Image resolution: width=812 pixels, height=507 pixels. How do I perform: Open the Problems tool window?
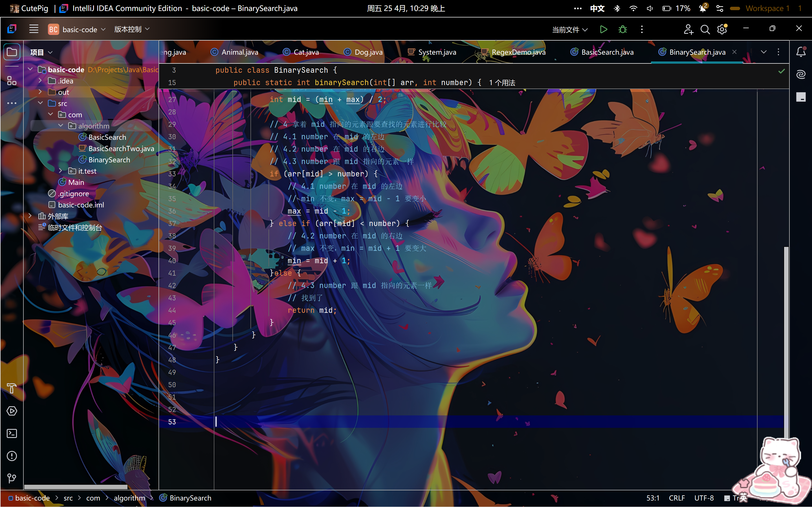point(12,456)
